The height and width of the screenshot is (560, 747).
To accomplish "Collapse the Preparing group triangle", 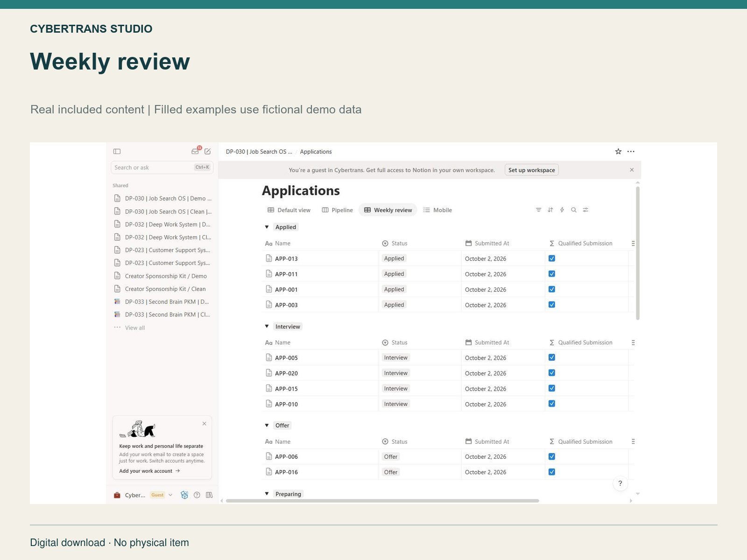I will (267, 494).
